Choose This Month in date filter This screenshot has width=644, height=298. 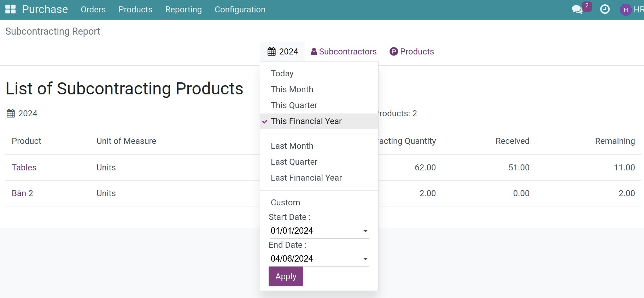pos(292,89)
